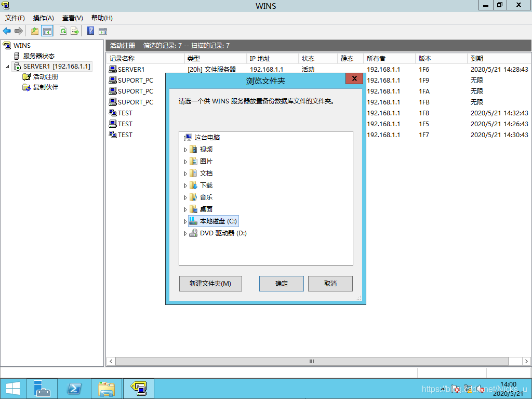Click the Help question mark toolbar icon
Screen dimensions: 532x399
point(90,31)
